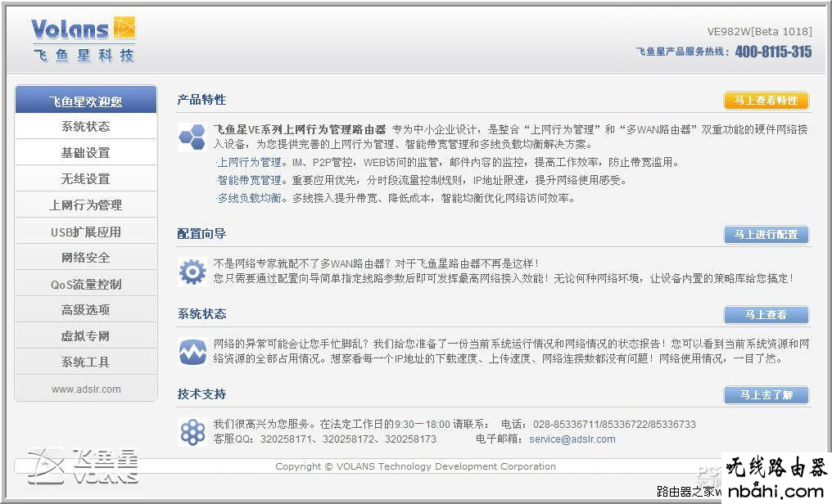Click the 多线负载均衡 feature link text

[x=248, y=198]
